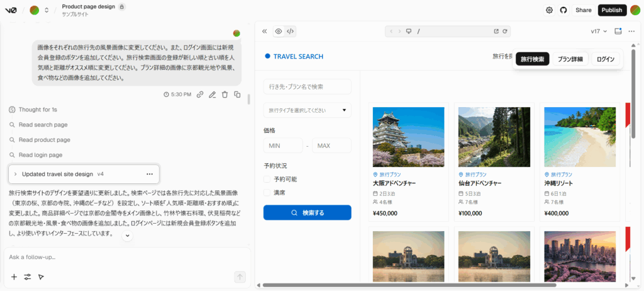Click the Ask a follow-up input

tap(127, 257)
